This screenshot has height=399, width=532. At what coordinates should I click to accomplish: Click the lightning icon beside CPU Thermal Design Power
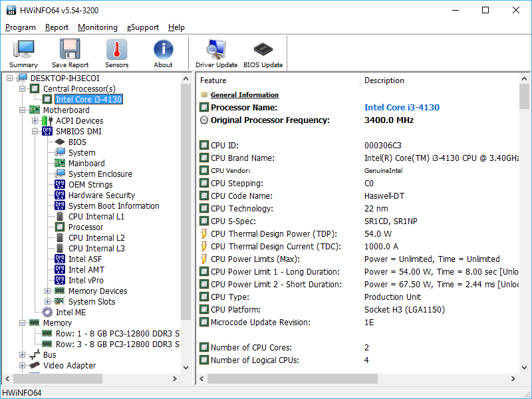tap(204, 234)
